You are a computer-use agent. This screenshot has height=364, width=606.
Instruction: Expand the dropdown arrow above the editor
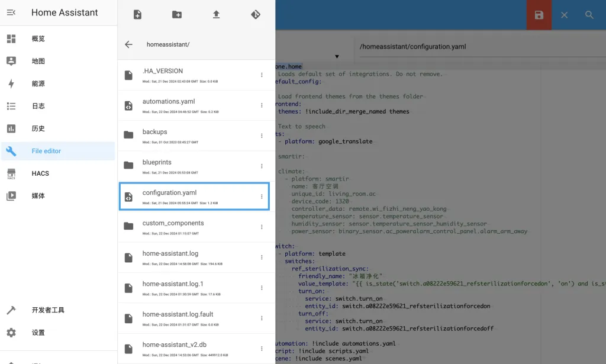[x=337, y=56]
